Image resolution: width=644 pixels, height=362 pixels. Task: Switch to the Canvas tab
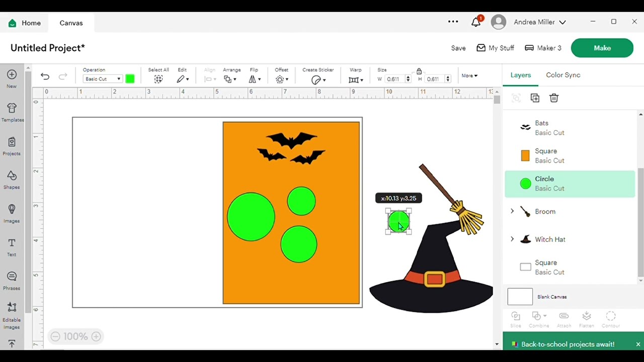point(71,23)
